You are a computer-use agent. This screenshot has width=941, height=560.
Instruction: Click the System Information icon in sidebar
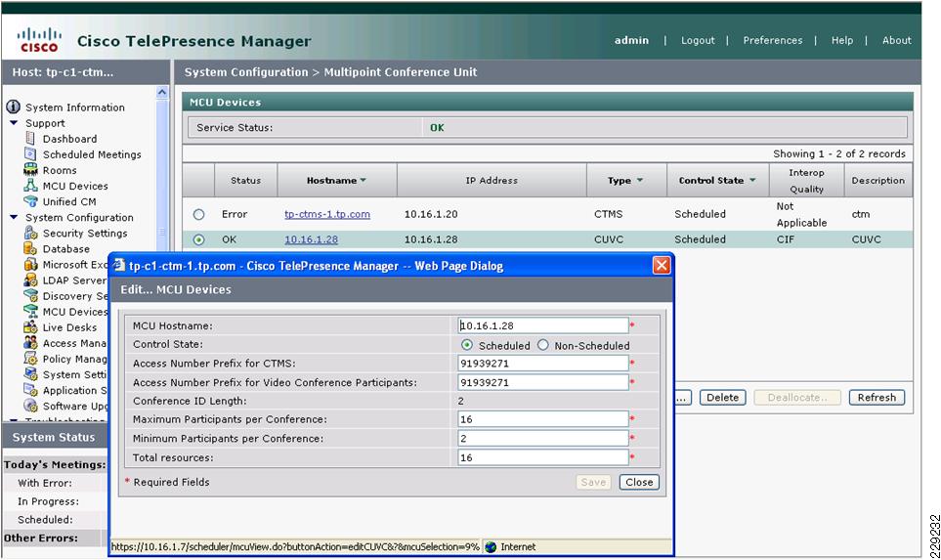(14, 107)
